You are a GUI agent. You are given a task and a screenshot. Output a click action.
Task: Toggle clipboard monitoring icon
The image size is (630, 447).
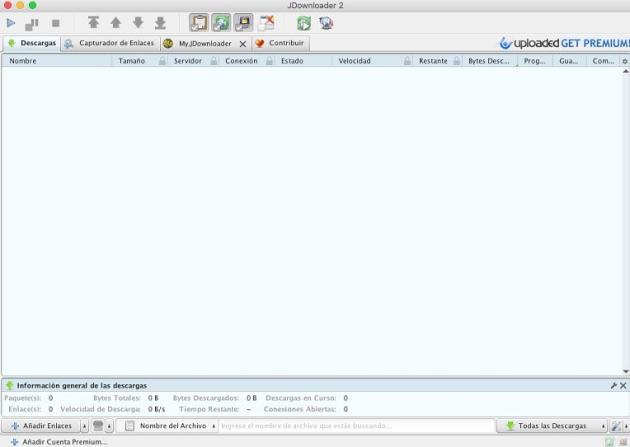click(199, 22)
